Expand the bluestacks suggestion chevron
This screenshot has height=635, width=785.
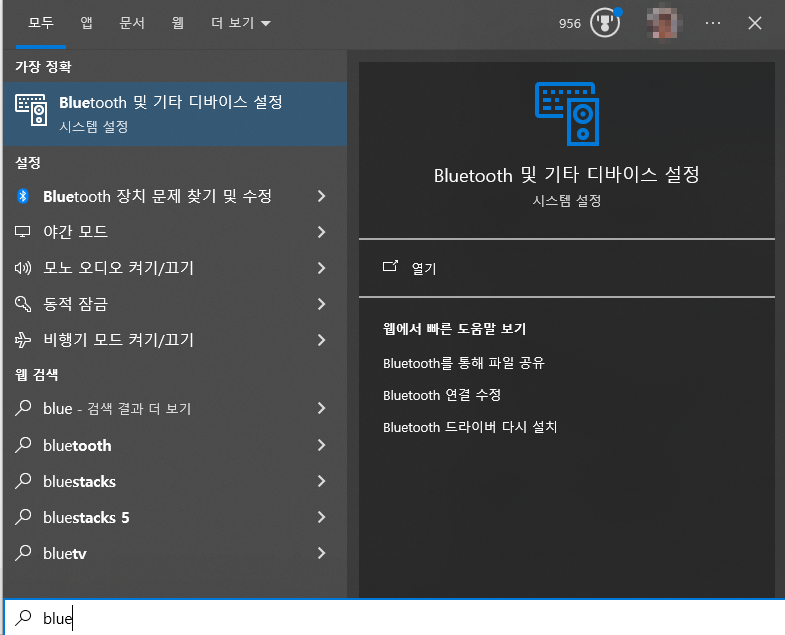click(321, 481)
